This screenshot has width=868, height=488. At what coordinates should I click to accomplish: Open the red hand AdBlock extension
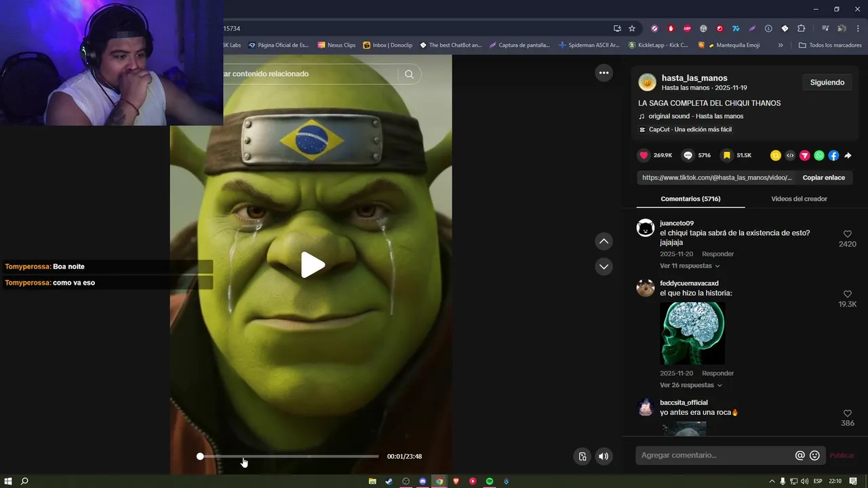coord(671,28)
